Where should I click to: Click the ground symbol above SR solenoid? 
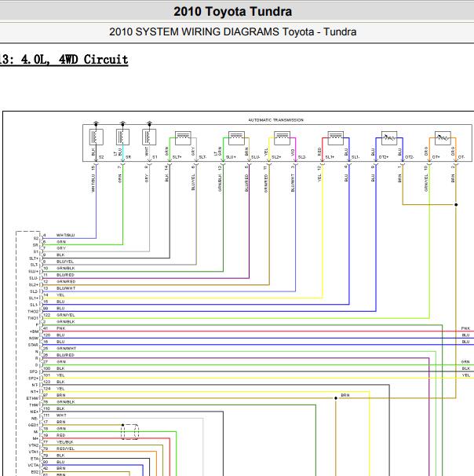(x=122, y=123)
